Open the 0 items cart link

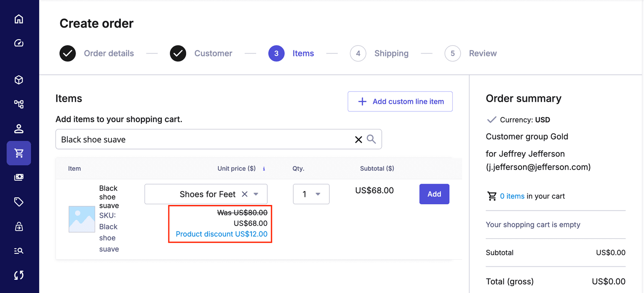[x=512, y=196]
